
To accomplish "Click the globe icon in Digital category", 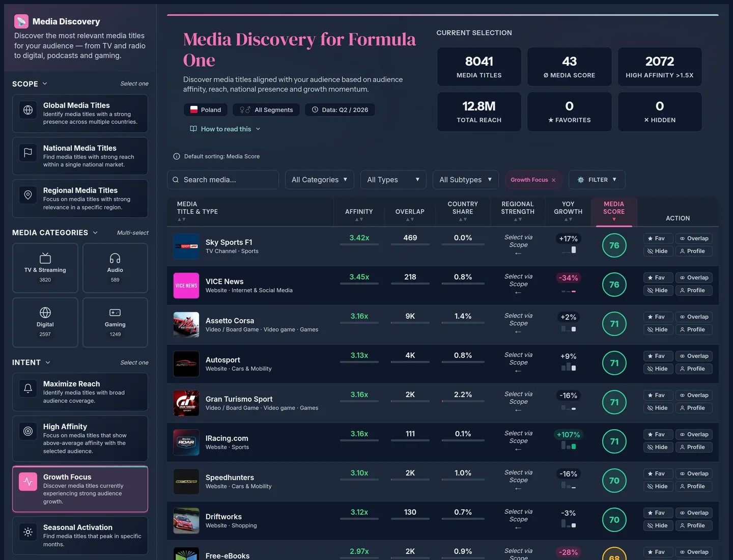I will [x=45, y=313].
